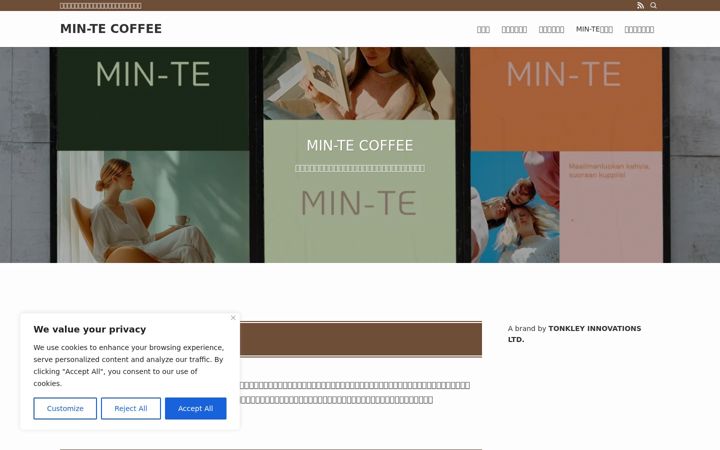Click the Accept All button
This screenshot has height=450, width=720.
click(x=196, y=408)
